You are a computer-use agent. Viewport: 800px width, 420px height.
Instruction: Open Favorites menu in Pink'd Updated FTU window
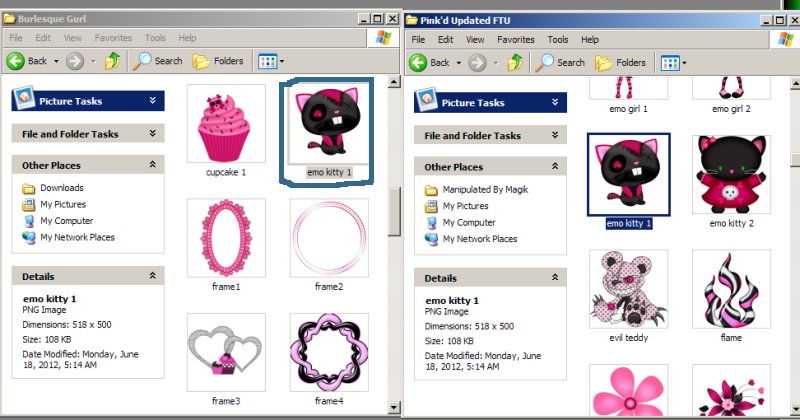point(516,39)
